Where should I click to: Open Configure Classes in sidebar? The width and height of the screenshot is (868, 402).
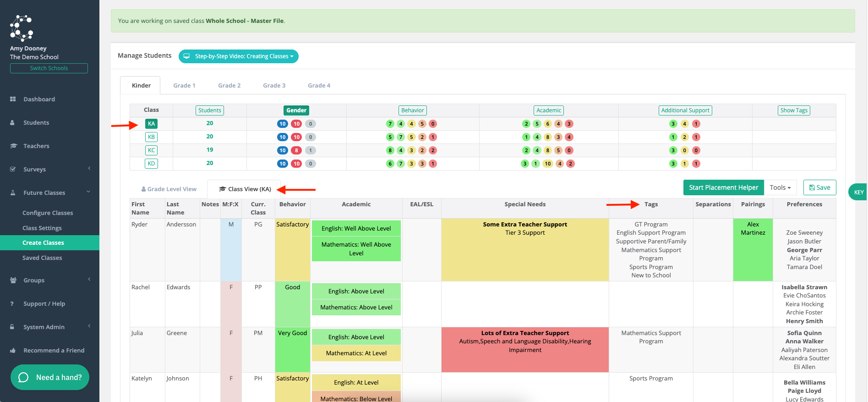(x=48, y=213)
